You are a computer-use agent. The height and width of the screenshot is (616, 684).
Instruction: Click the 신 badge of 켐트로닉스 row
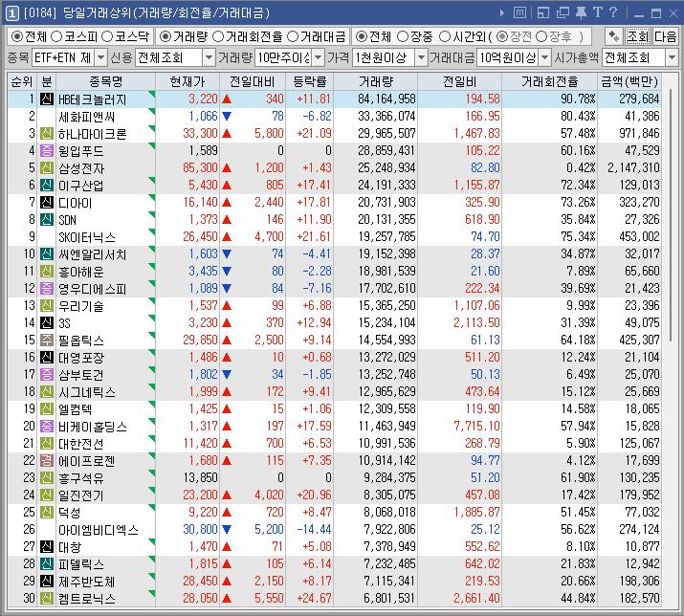47,598
